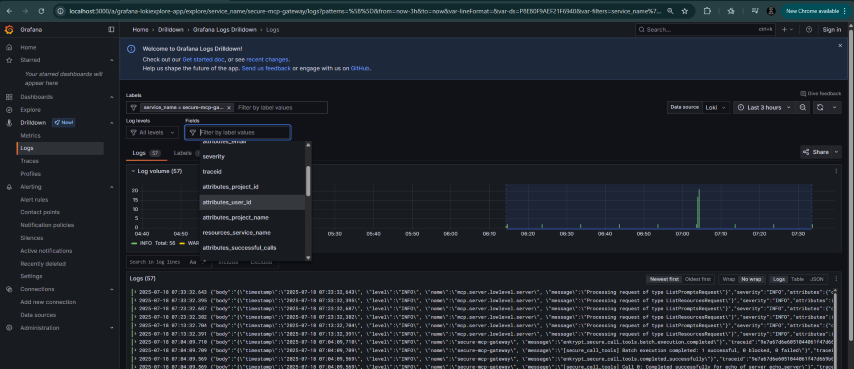Click the Starred star icon in sidebar
Viewport: 854px width, 369px height.
tap(9, 60)
